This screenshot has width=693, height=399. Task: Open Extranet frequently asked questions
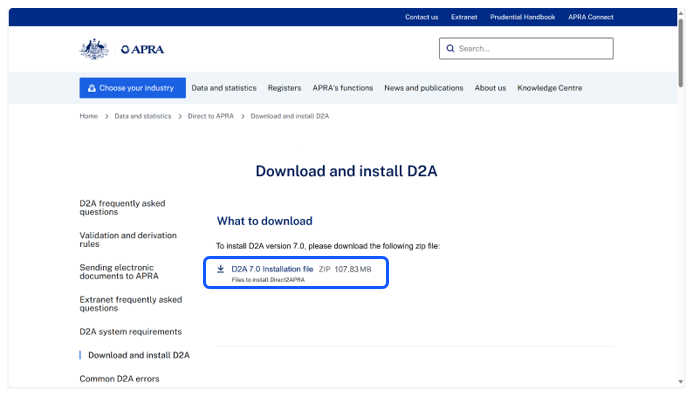tap(131, 304)
